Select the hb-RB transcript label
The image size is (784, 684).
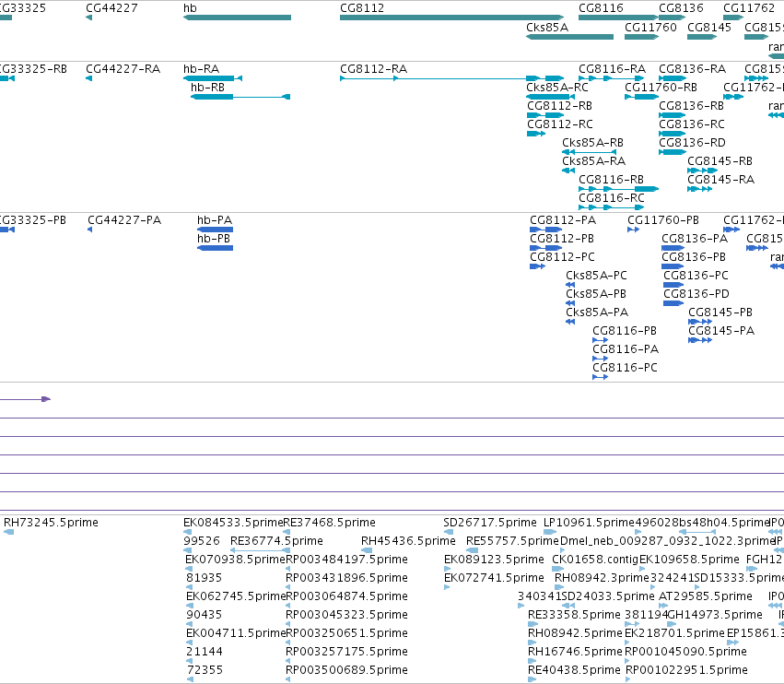click(x=207, y=88)
